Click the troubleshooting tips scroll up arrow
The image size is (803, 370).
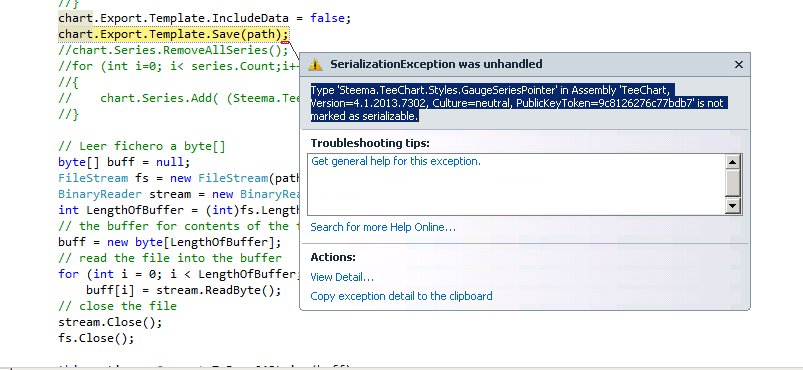pos(733,162)
